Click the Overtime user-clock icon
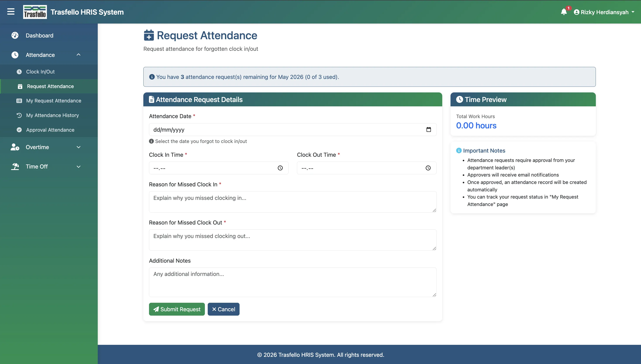The height and width of the screenshot is (364, 641). pyautogui.click(x=15, y=147)
